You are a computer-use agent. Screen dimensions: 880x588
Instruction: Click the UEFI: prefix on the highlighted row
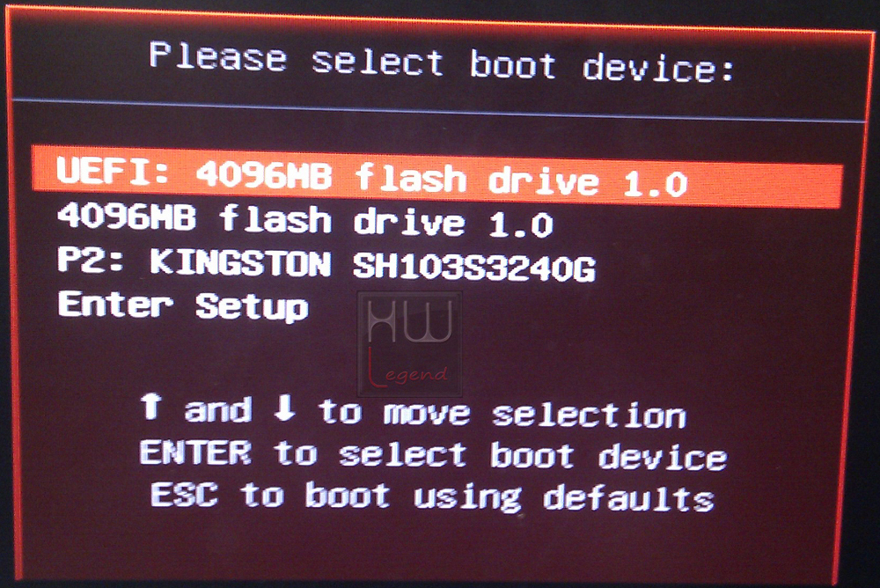tap(113, 170)
